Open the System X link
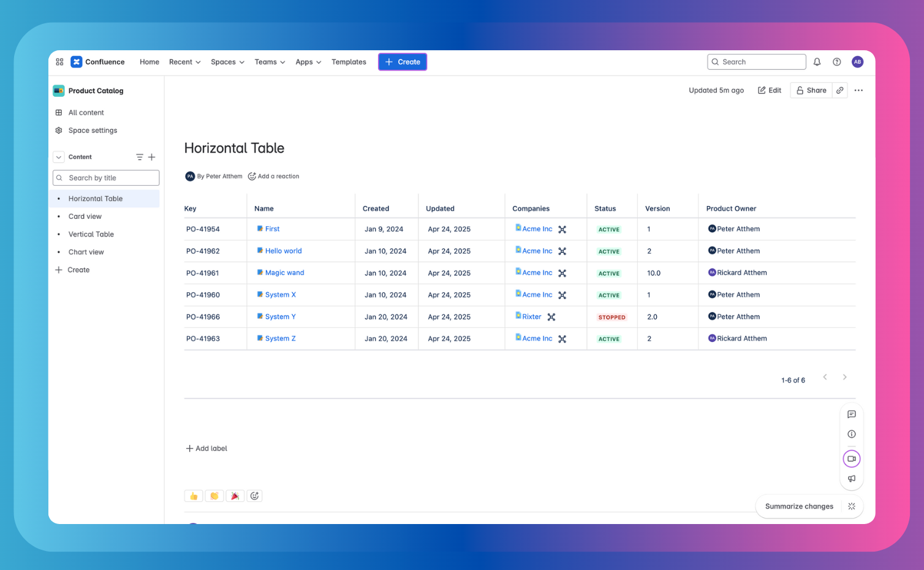The image size is (924, 570). (x=280, y=295)
